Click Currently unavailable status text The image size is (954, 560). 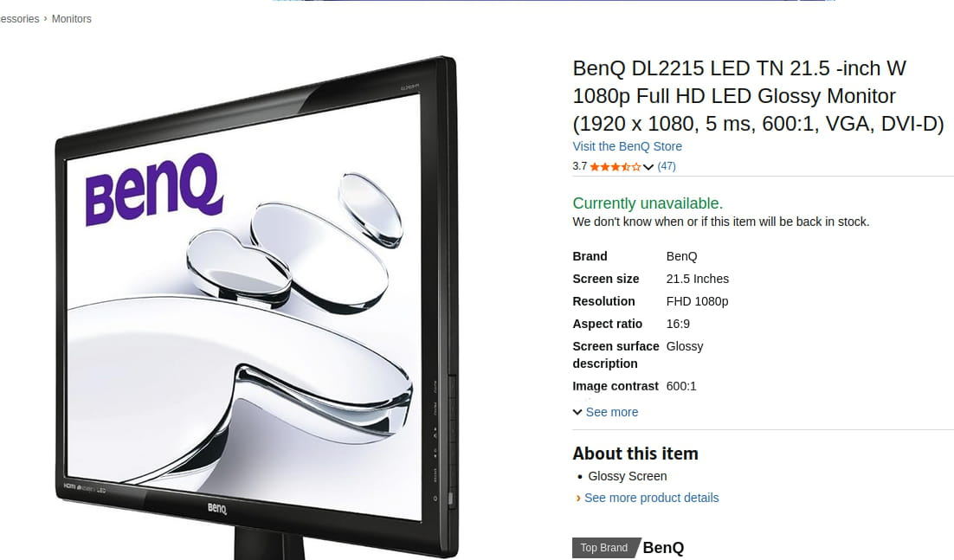coord(648,203)
